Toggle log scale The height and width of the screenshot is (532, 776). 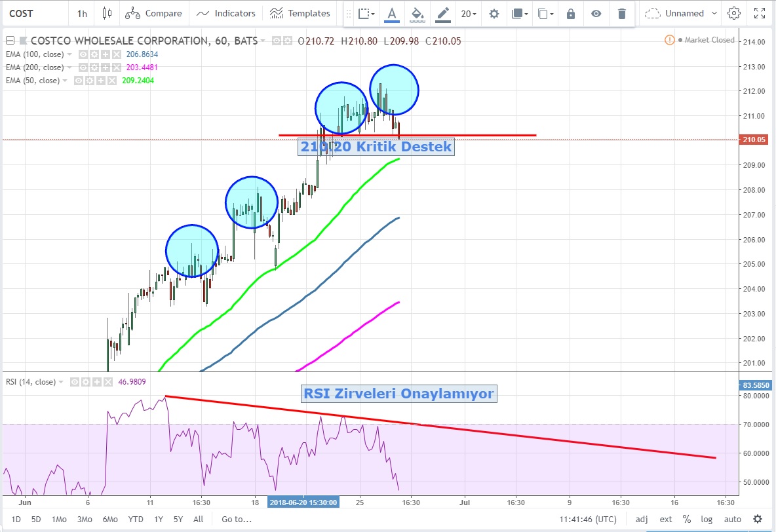tap(707, 519)
